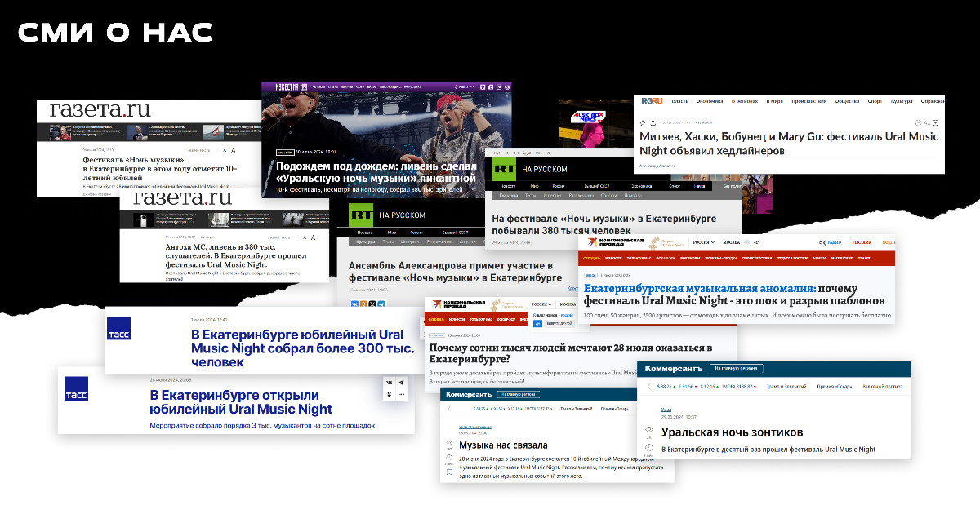Open the RT headline Ансамбль Александрова примет участие
This screenshot has height=514, width=980.
(455, 272)
